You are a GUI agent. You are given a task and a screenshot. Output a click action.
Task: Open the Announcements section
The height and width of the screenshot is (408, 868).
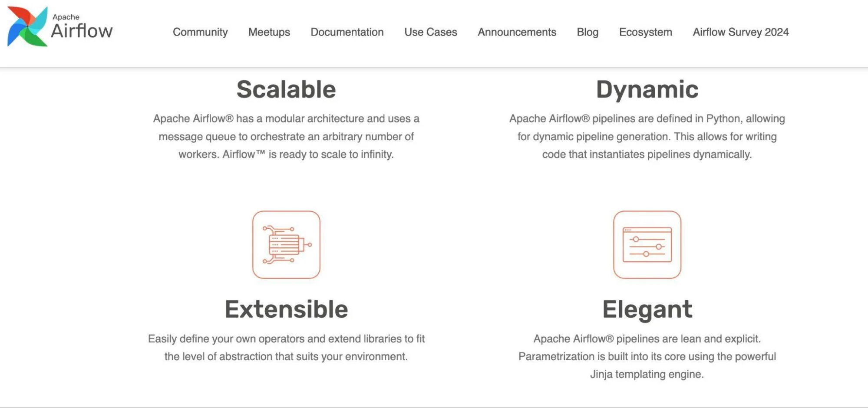point(517,32)
